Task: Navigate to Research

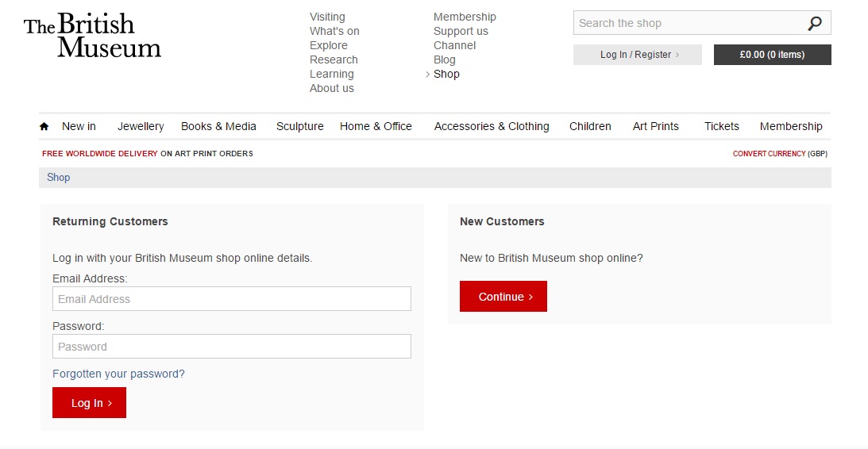Action: point(334,59)
